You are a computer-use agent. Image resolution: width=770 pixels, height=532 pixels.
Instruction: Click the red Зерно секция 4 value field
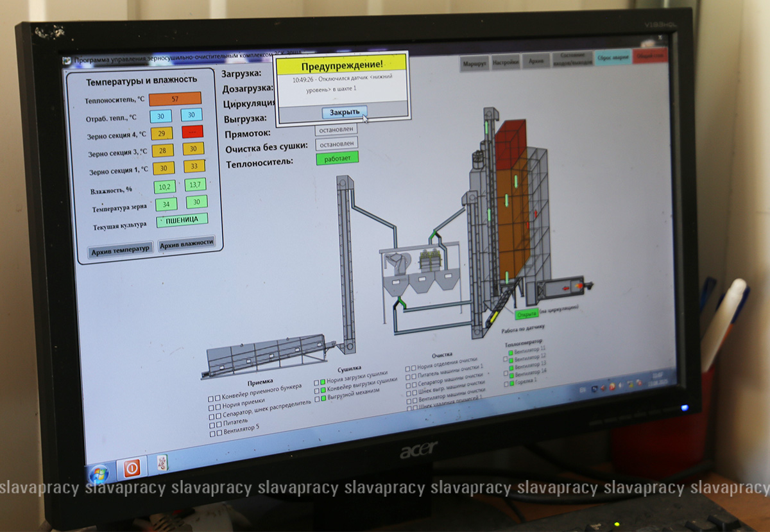point(192,132)
